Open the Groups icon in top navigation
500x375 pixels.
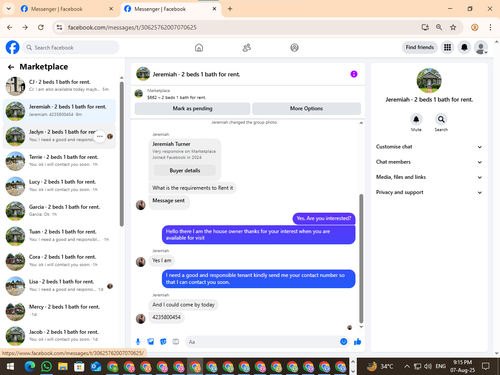pos(294,48)
